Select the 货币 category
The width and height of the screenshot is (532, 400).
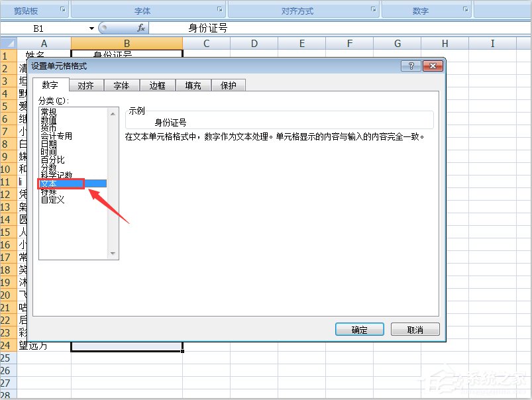point(48,128)
